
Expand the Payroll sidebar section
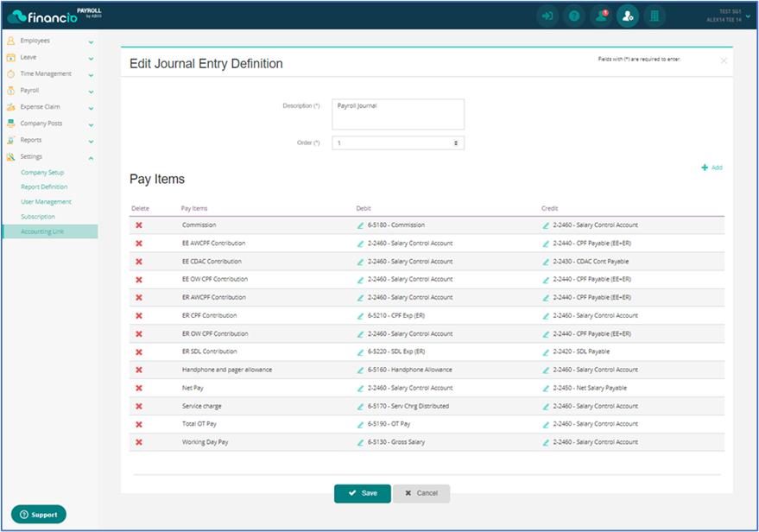point(50,90)
